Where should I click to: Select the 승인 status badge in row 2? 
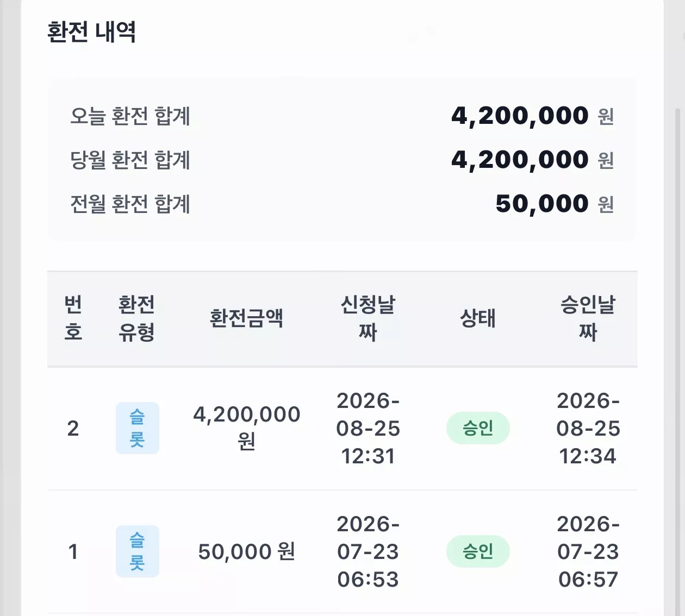(x=478, y=428)
